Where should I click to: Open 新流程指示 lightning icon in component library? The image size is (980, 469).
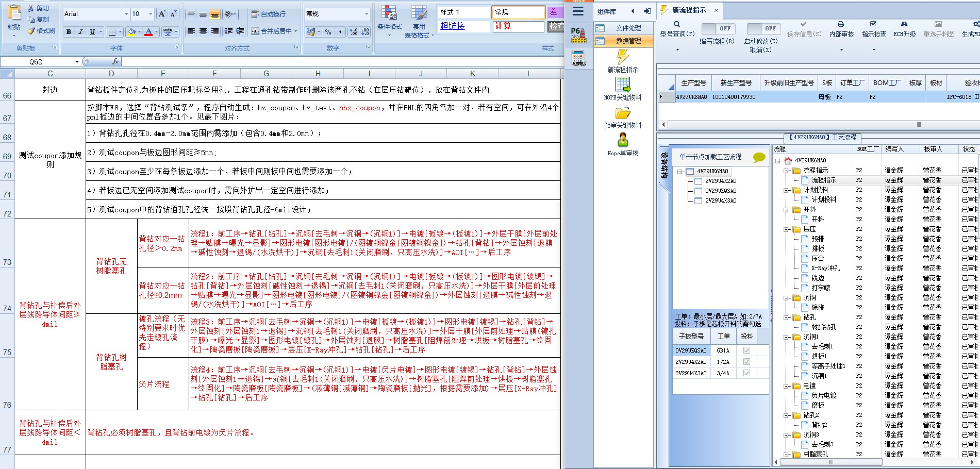(623, 57)
